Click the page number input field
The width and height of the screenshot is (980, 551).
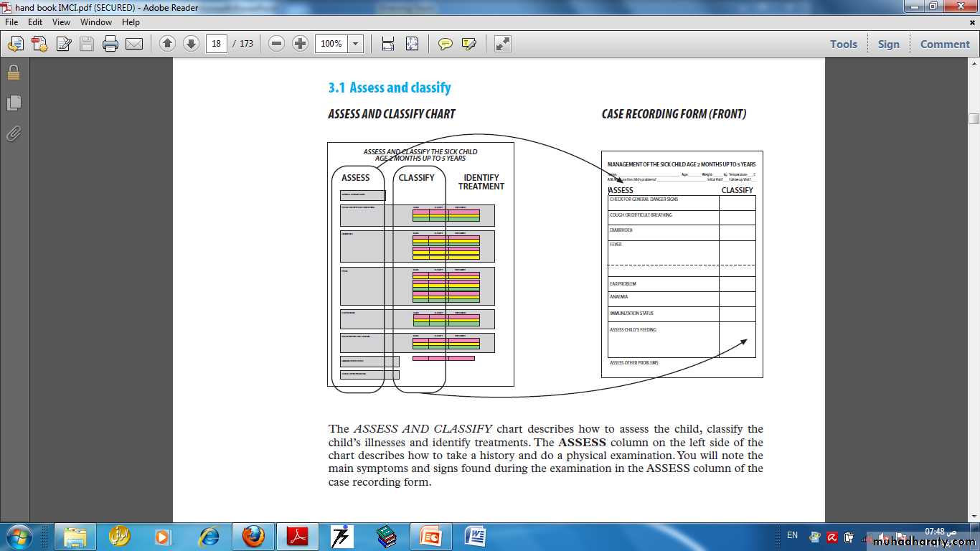216,44
